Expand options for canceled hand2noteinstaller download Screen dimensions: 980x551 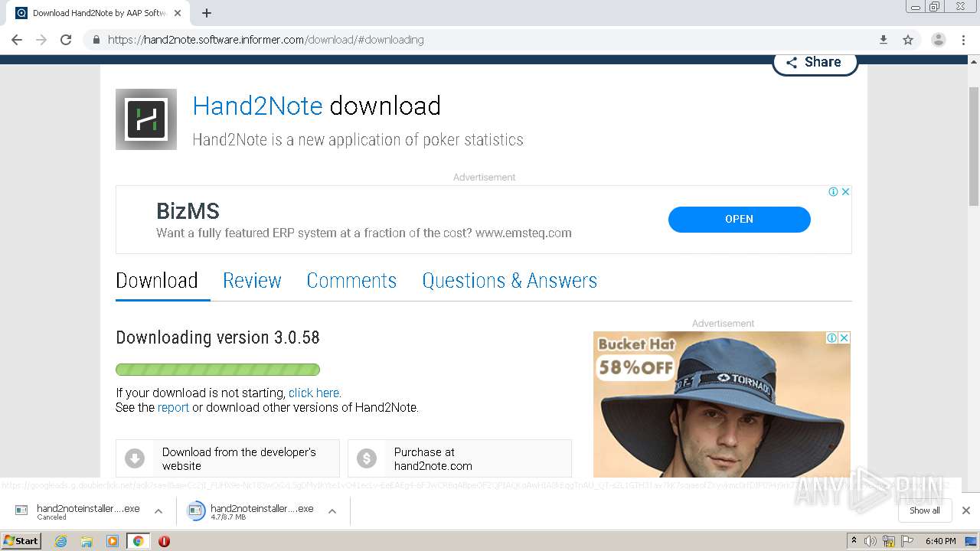tap(158, 511)
